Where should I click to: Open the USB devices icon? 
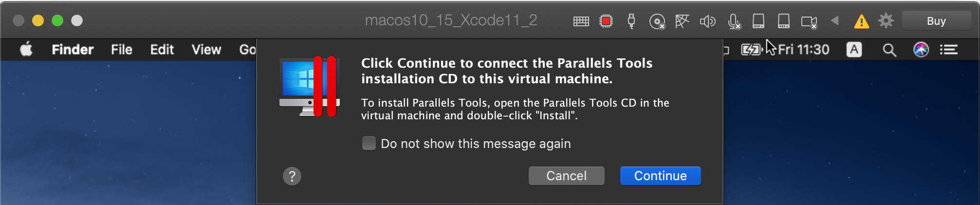tap(631, 21)
